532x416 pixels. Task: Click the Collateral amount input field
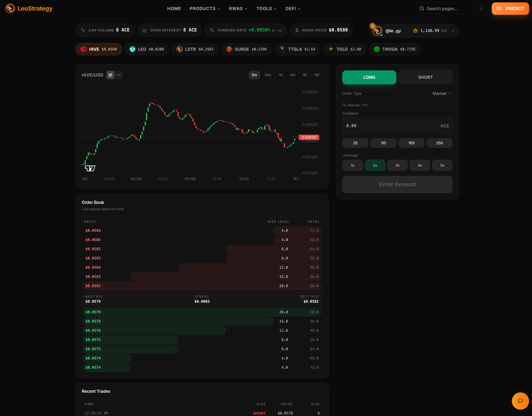(x=397, y=126)
